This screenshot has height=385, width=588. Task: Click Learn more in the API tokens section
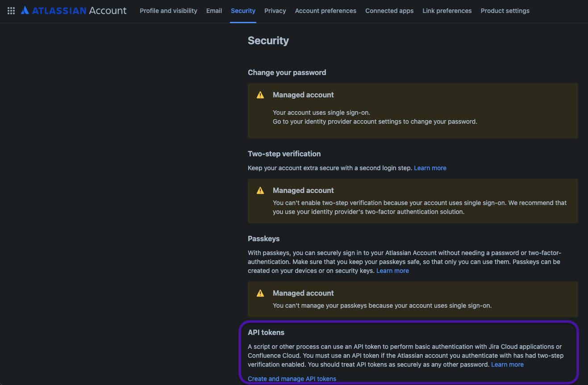click(507, 364)
